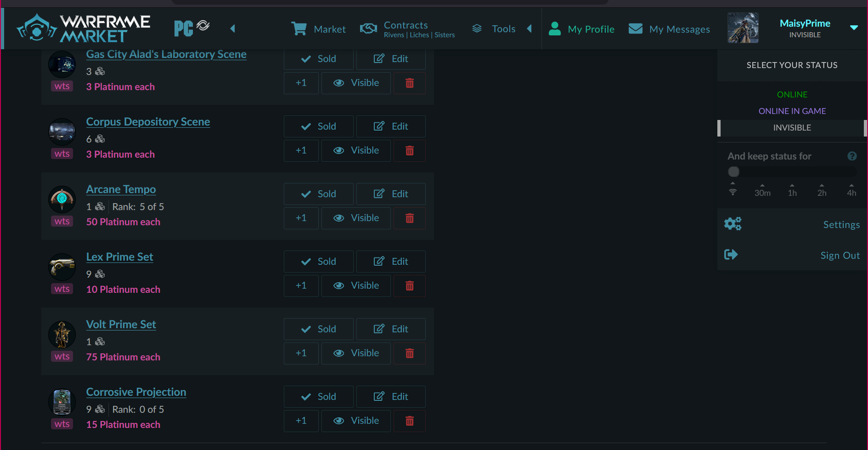Collapse the Tools section chevron
The width and height of the screenshot is (868, 450).
click(x=529, y=28)
